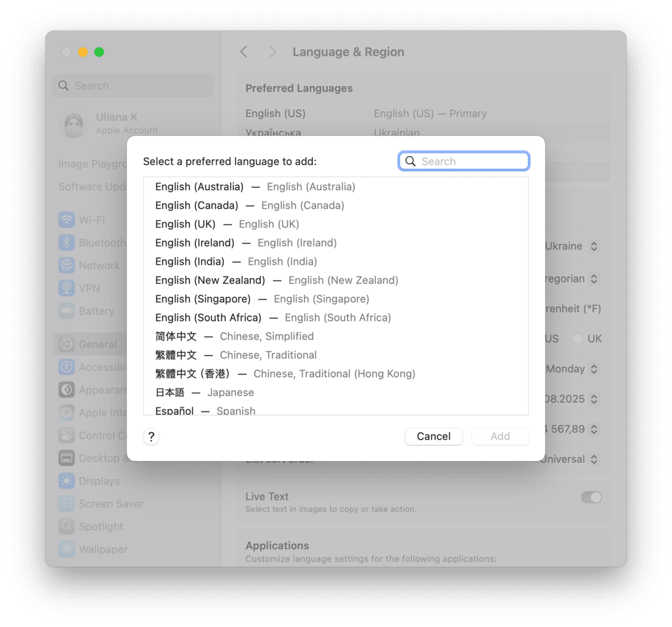Click the Battery icon in sidebar
The height and width of the screenshot is (627, 672).
point(67,311)
